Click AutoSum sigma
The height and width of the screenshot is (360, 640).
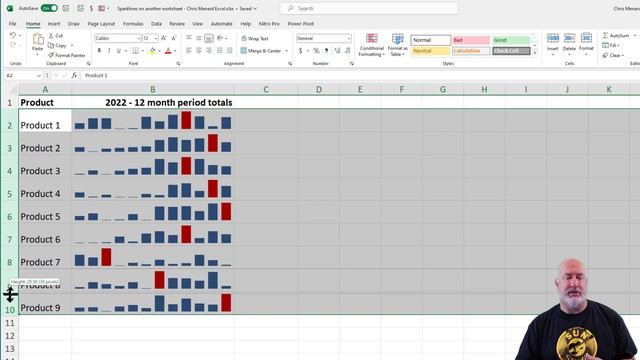point(616,36)
